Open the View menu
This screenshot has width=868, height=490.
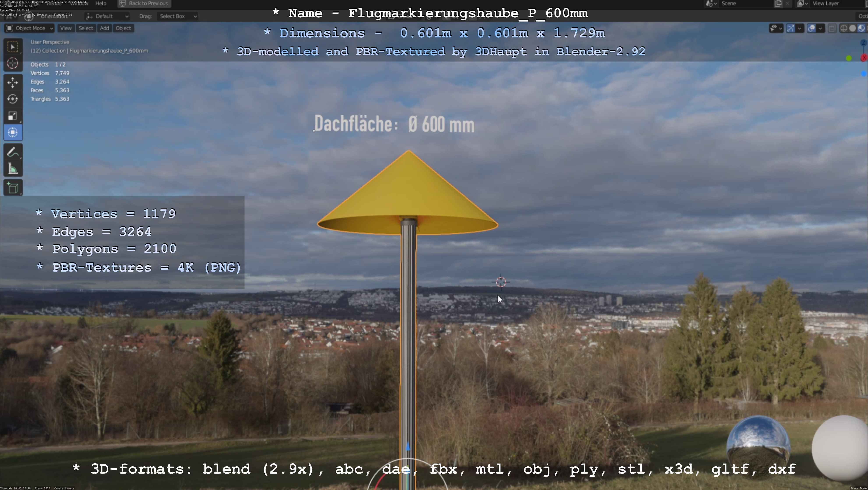click(x=66, y=28)
